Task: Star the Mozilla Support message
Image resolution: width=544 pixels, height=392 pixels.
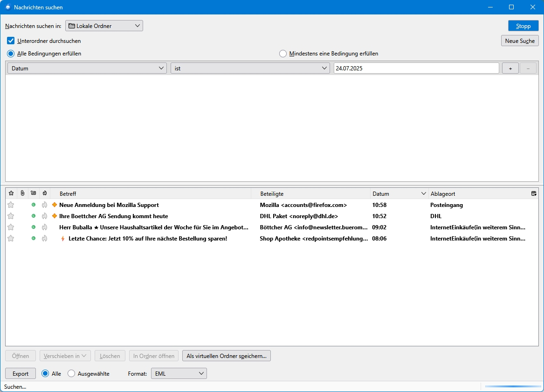Action: coord(11,205)
